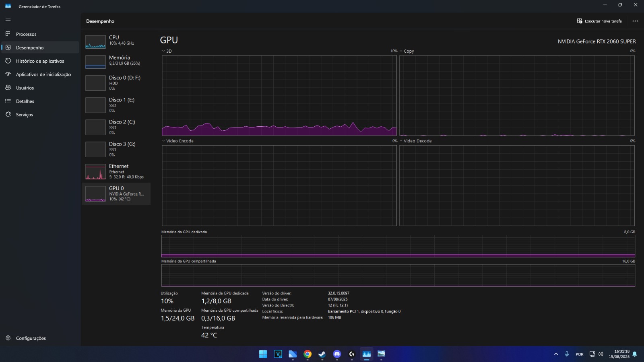Open the hamburger navigation menu
This screenshot has width=644, height=362.
(x=8, y=21)
